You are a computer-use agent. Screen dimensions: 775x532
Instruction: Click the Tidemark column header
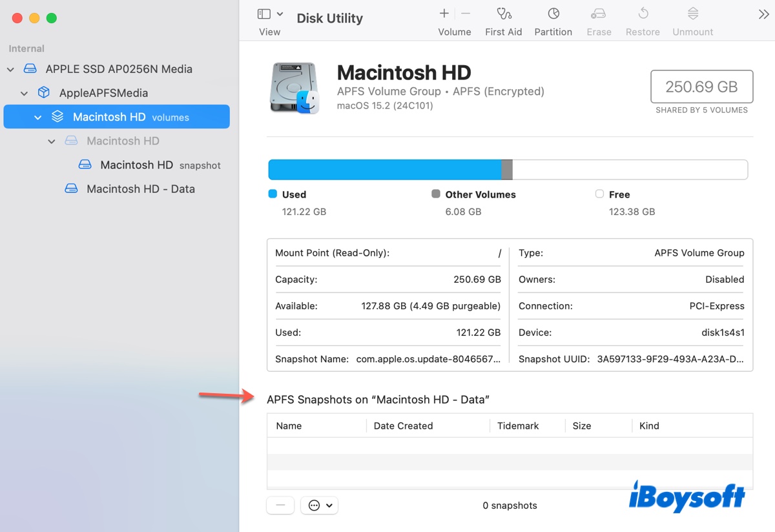(518, 425)
